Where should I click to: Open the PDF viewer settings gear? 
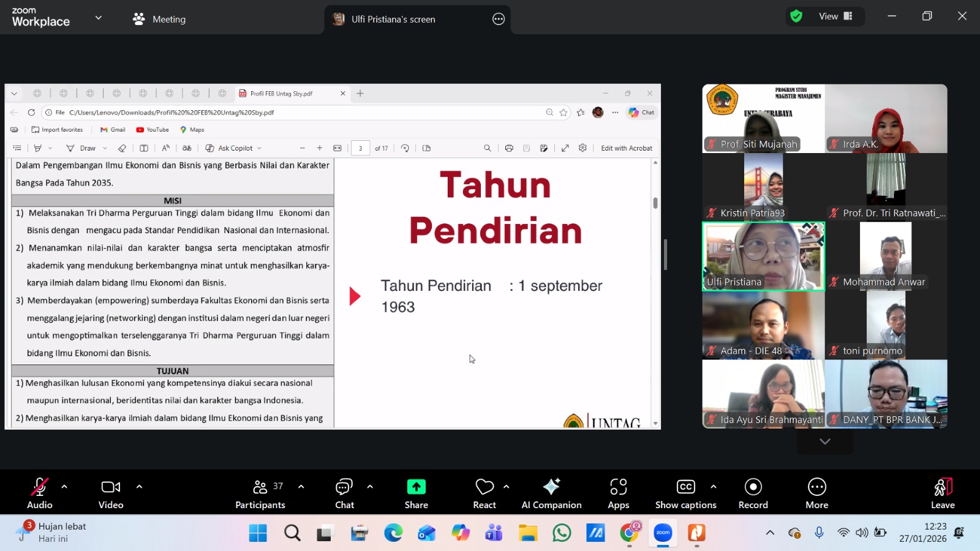(x=582, y=148)
